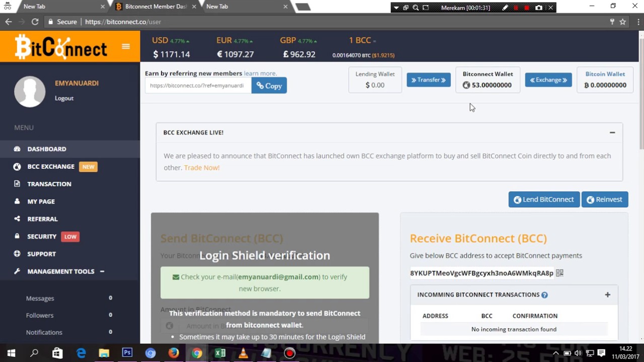Click the Transaction icon in sidebar
Viewport: 644px width, 362px height.
coord(17,184)
